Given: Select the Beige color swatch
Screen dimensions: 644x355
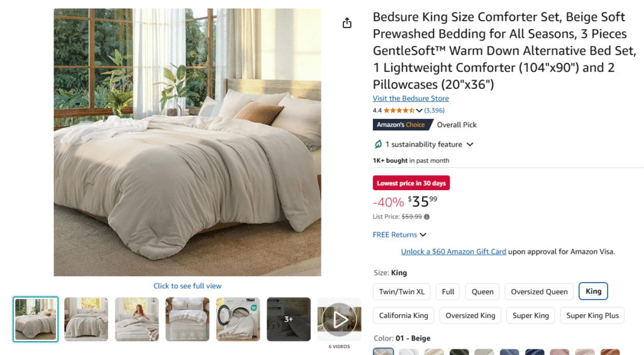Looking at the screenshot, I should (x=383, y=352).
